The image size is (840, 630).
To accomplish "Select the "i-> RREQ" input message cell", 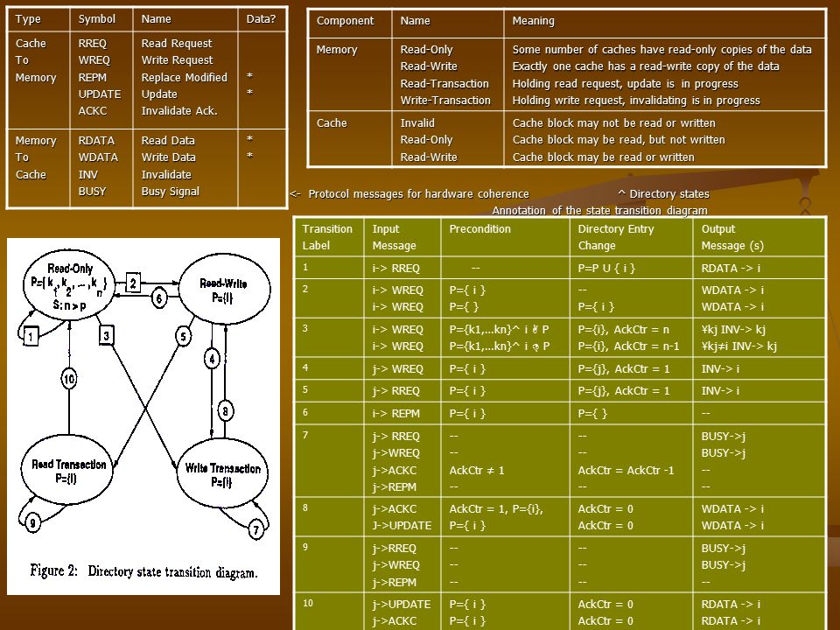I will pyautogui.click(x=395, y=269).
